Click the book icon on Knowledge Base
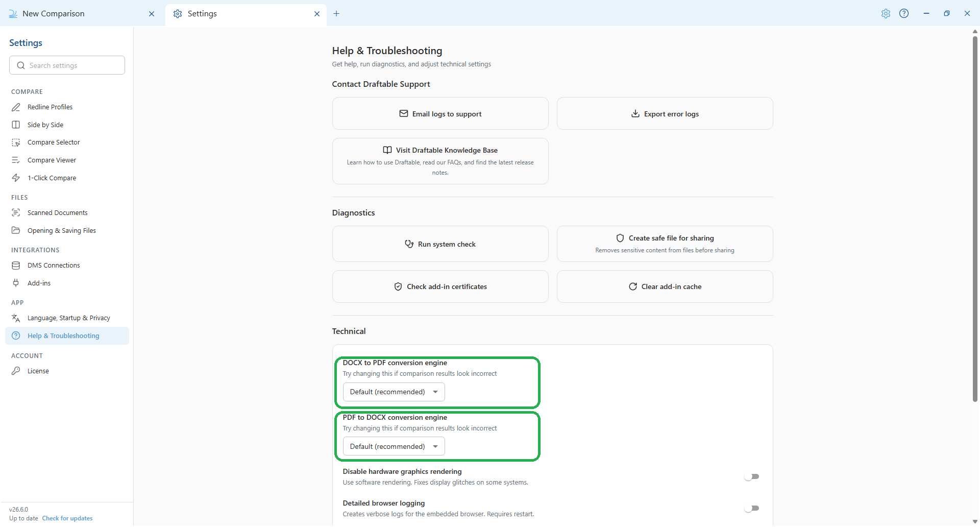The image size is (980, 527). (x=387, y=150)
